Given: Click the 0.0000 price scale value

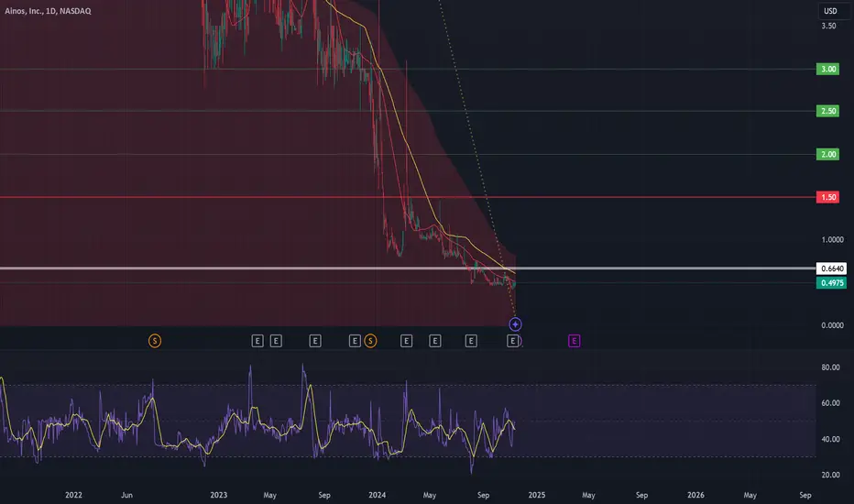Looking at the screenshot, I should point(832,325).
